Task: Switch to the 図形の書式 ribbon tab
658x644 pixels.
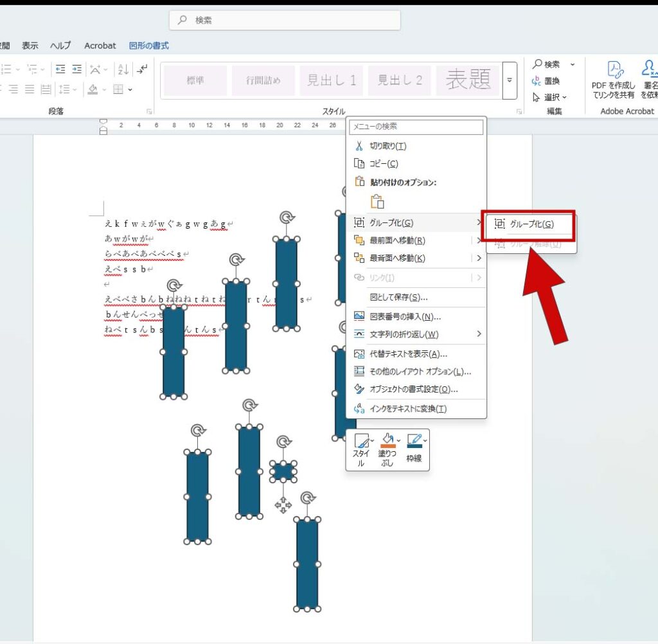Action: [149, 46]
